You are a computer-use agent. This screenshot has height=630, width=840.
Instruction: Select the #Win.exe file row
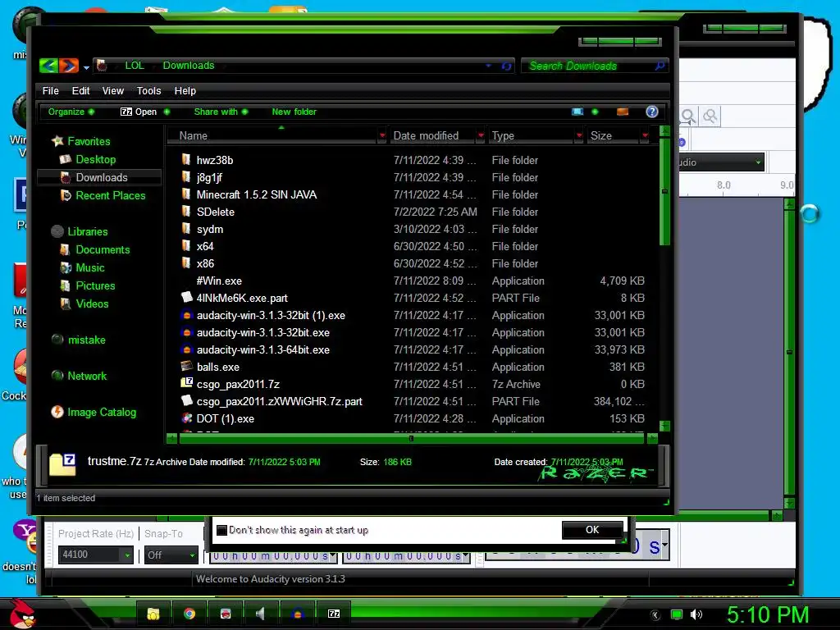click(413, 281)
